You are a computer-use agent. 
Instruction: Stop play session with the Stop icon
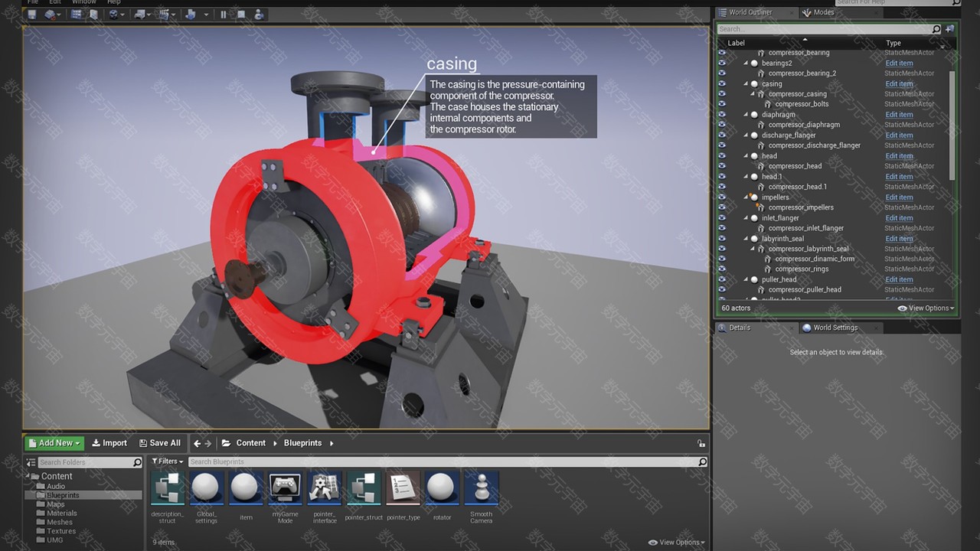(x=241, y=14)
